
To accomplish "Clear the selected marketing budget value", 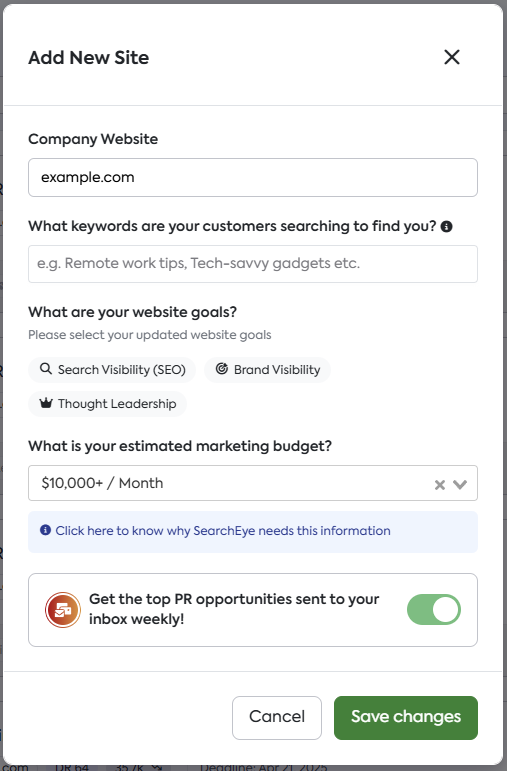I will point(440,485).
